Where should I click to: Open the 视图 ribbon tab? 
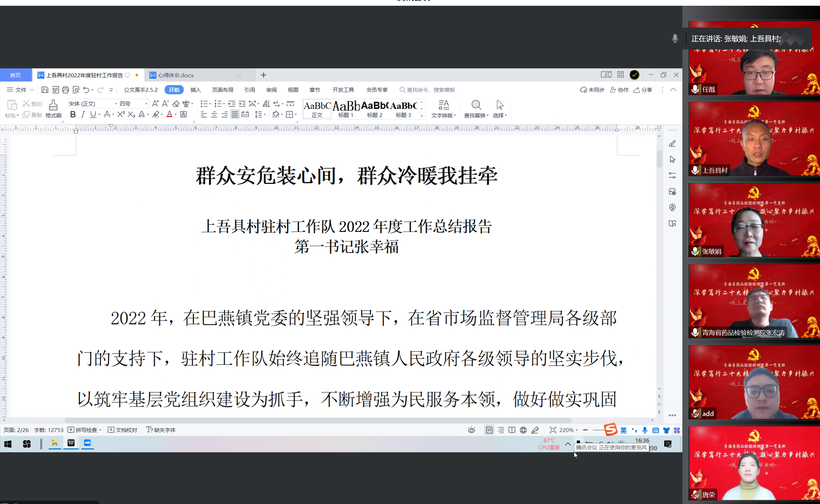293,90
